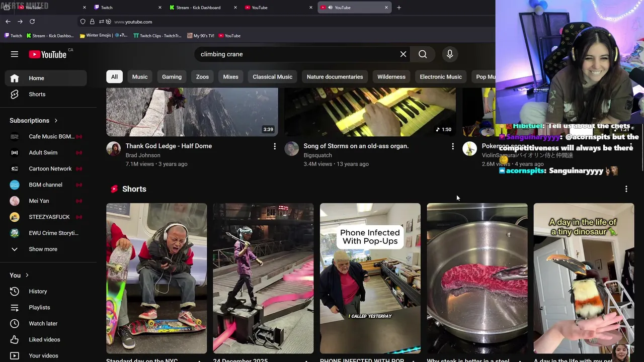Click the magnifier search button
This screenshot has width=644, height=362.
(423, 54)
